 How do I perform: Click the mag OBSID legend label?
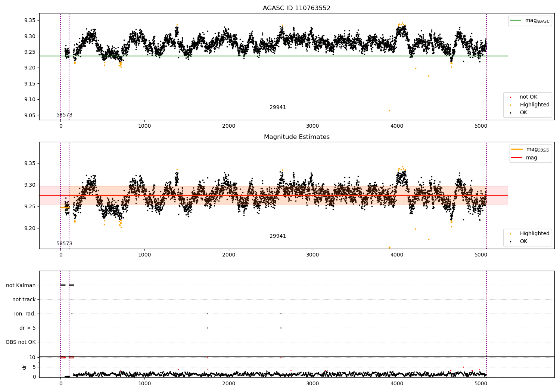point(538,149)
